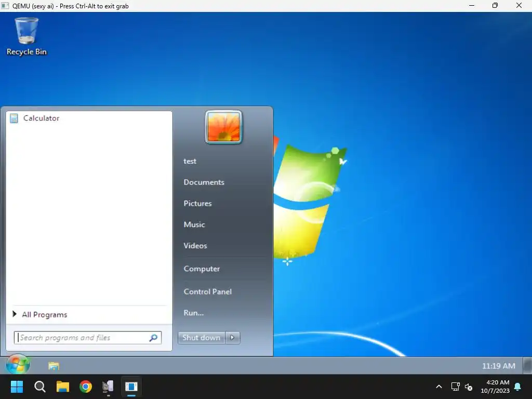Click the network display tray icon

tap(455, 387)
